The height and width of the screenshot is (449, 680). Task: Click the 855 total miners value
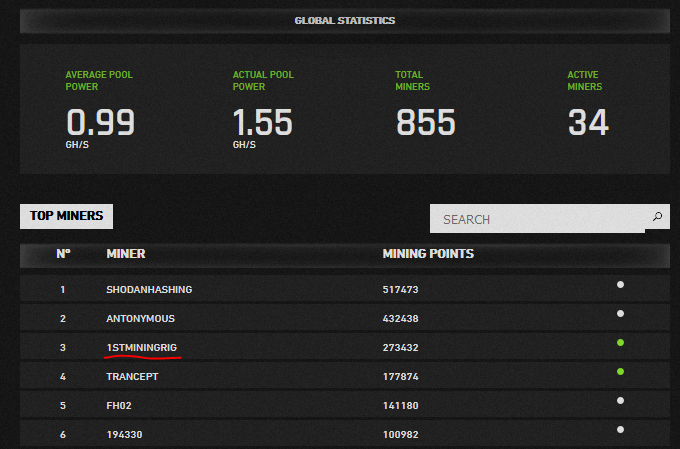[425, 122]
